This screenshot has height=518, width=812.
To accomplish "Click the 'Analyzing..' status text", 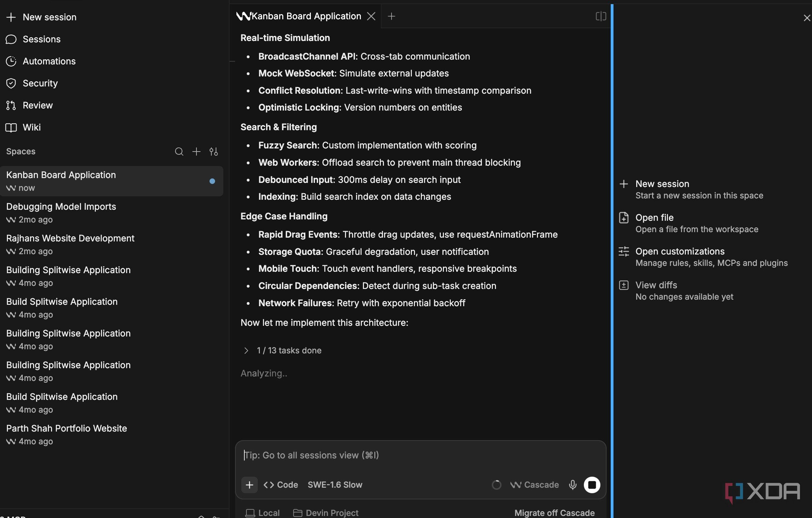I will coord(264,373).
